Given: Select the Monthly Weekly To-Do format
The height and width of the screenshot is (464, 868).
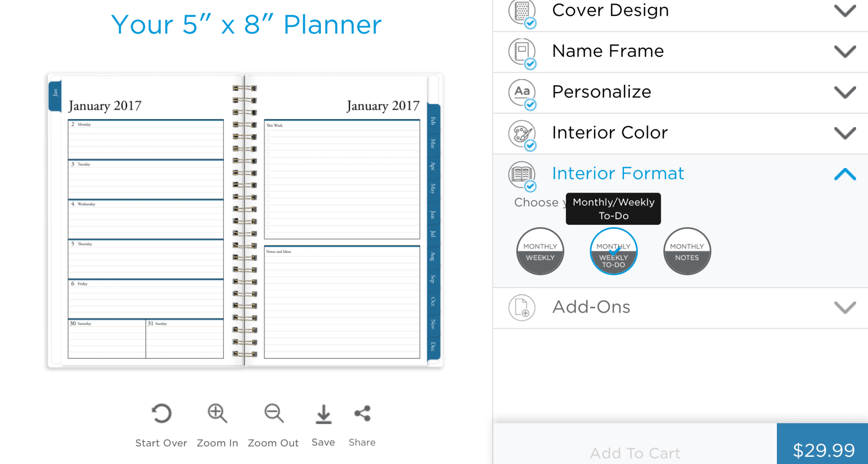Looking at the screenshot, I should click(613, 252).
